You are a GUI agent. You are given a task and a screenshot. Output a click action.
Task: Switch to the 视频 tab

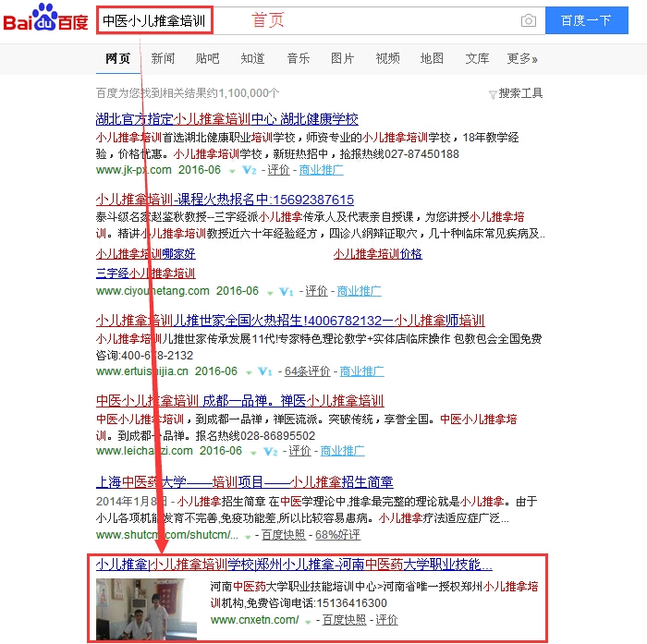click(387, 58)
